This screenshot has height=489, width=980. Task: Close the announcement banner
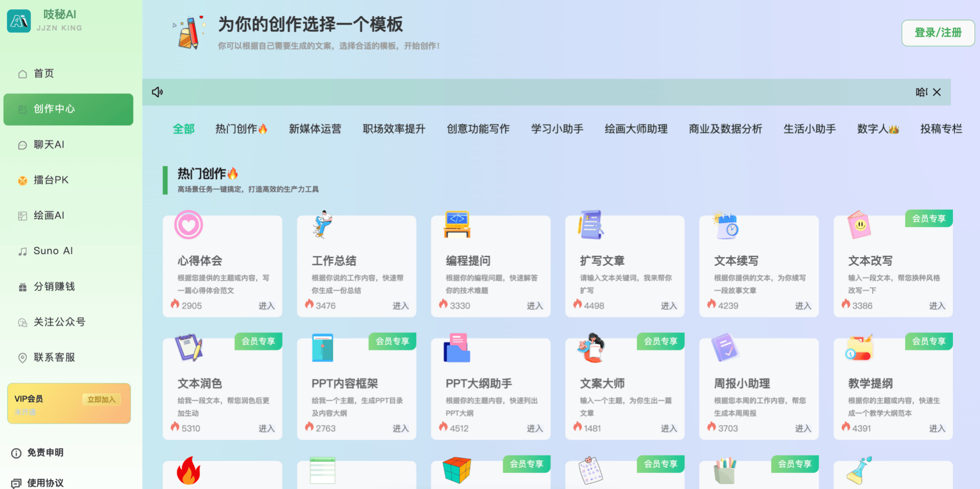(x=937, y=92)
